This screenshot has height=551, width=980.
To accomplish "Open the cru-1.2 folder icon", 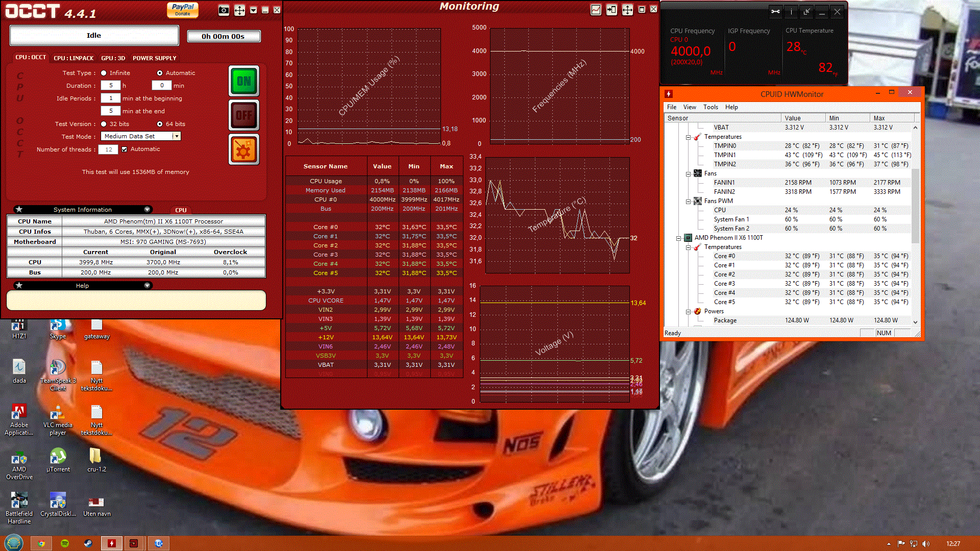I will 96,460.
